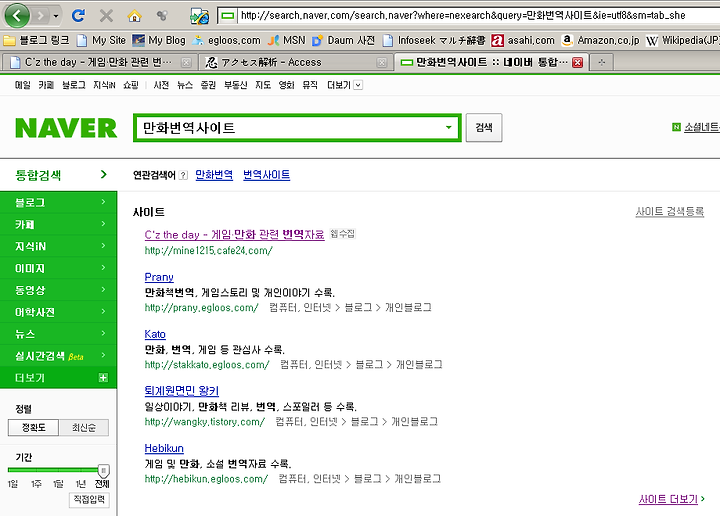
Task: Open the 어학사전 sidebar category
Action: [x=58, y=312]
